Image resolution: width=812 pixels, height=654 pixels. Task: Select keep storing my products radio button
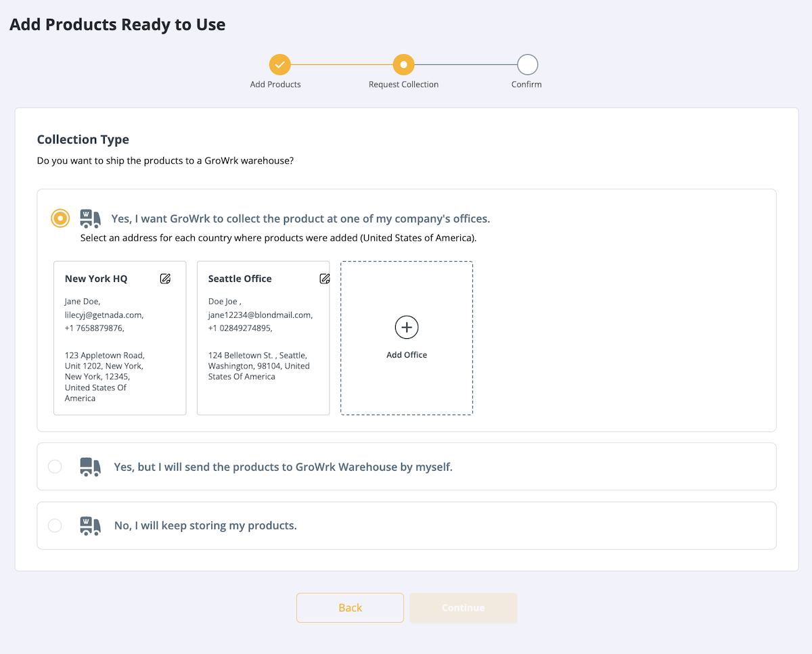coord(55,525)
